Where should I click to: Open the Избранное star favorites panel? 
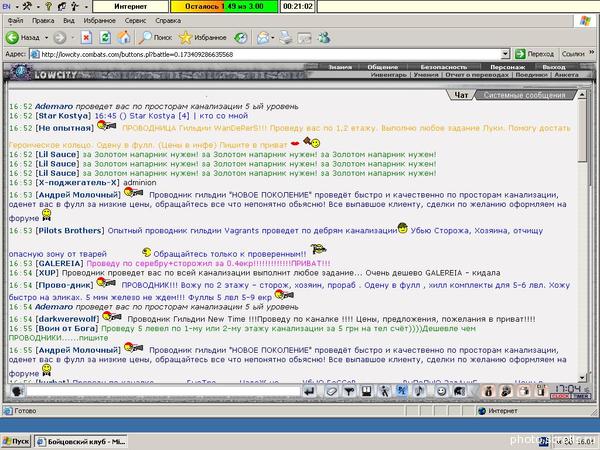click(x=203, y=38)
